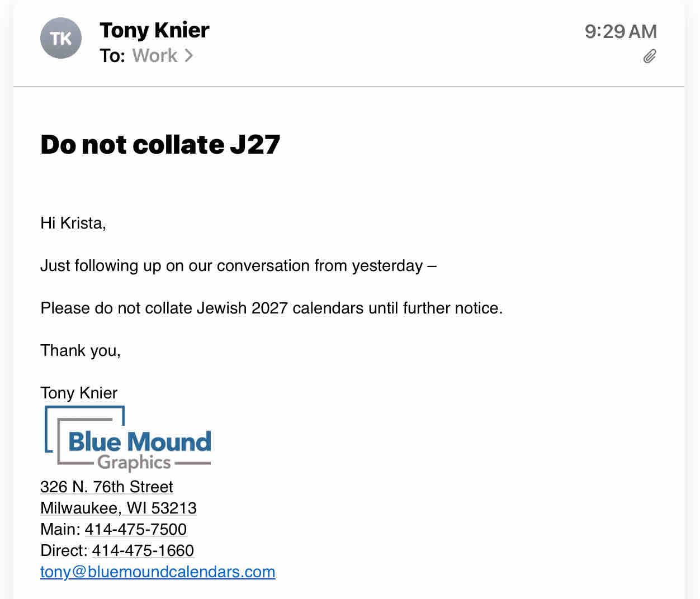
Task: Click the Hi Krista greeting line
Action: (x=73, y=223)
